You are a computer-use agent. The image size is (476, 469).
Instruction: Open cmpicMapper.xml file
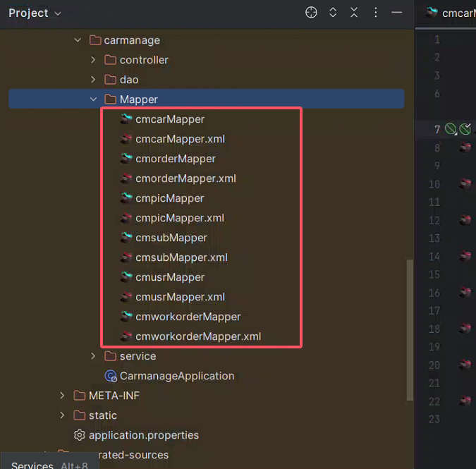point(180,218)
